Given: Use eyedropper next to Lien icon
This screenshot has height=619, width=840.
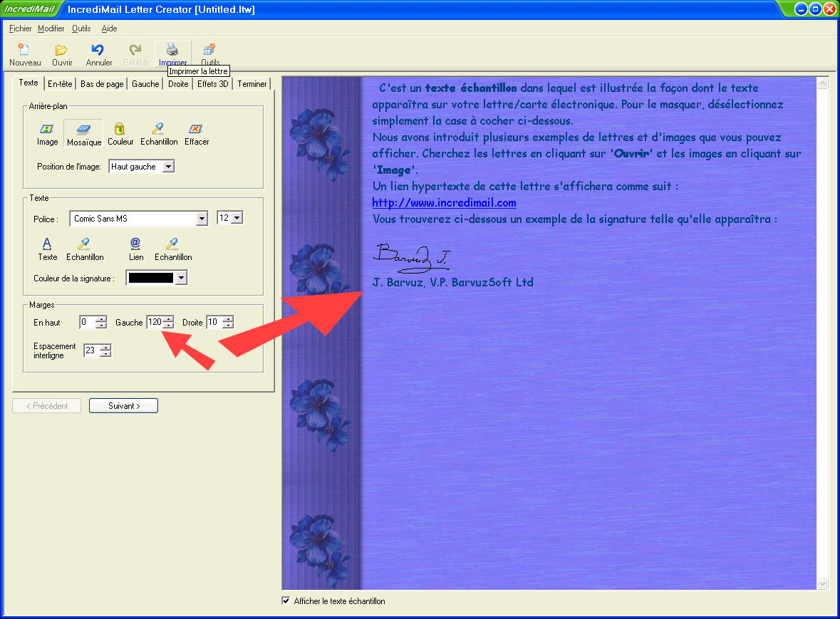Looking at the screenshot, I should [173, 249].
